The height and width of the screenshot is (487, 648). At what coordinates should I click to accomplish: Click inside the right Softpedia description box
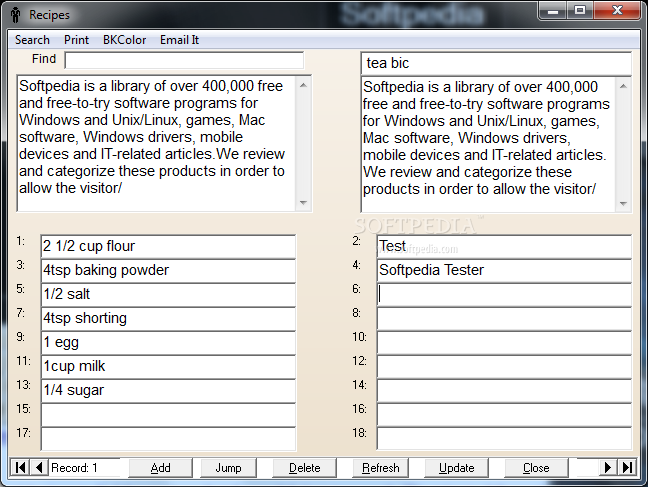[x=488, y=144]
